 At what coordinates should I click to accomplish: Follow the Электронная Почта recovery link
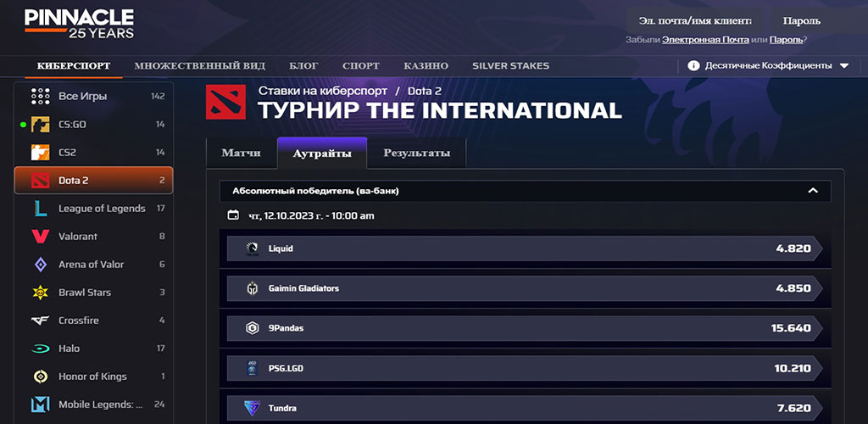coord(705,40)
